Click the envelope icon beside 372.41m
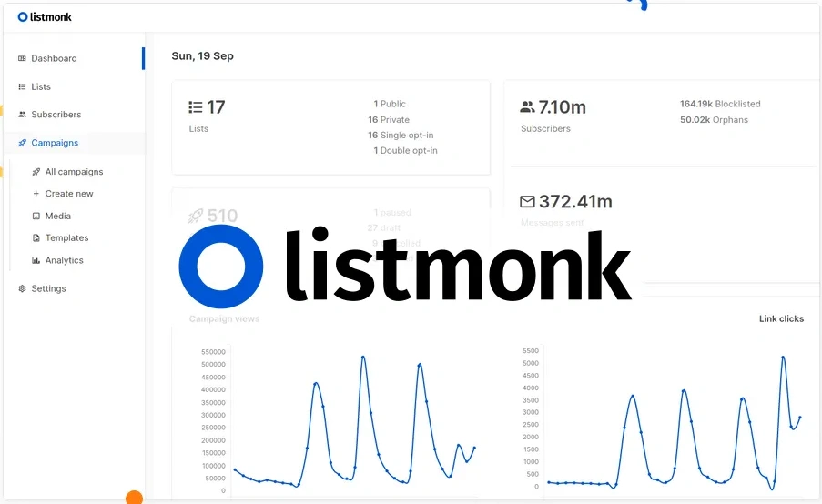Image resolution: width=822 pixels, height=504 pixels. pos(527,202)
